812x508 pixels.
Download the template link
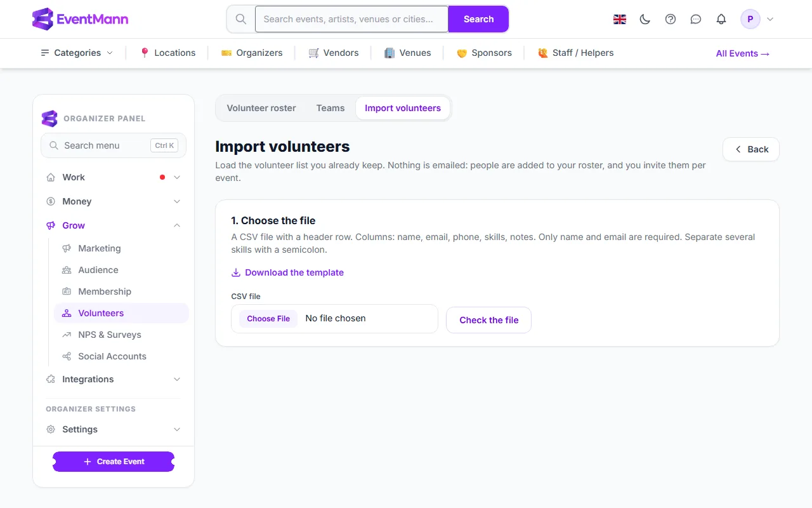(x=288, y=272)
